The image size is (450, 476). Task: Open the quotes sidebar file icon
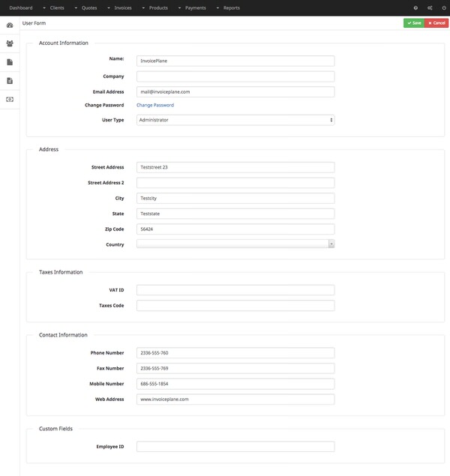(10, 62)
